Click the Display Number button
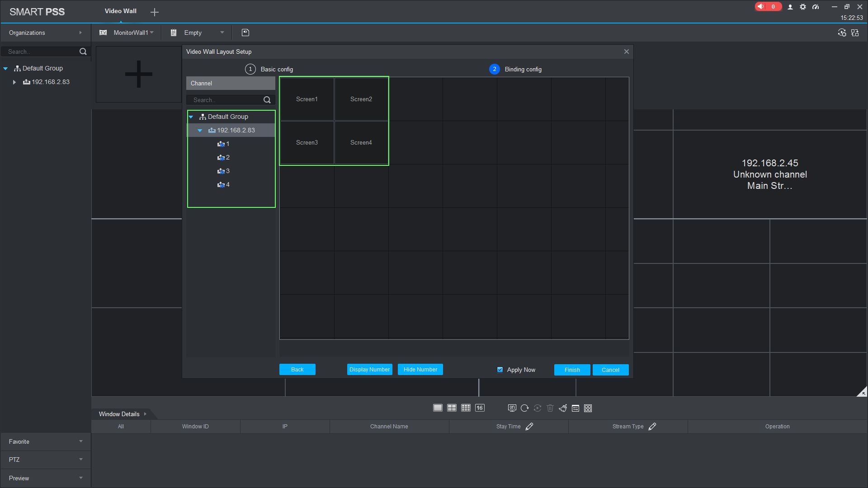868x488 pixels. 369,370
